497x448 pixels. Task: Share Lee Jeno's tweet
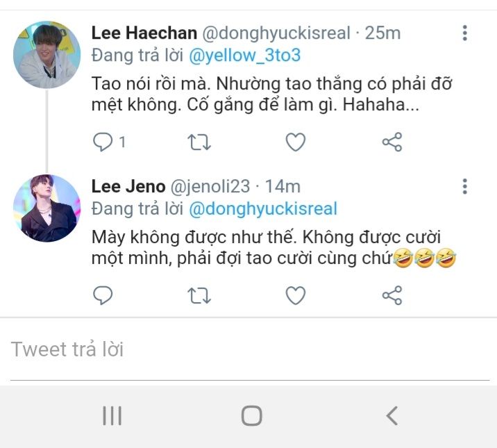tap(392, 295)
